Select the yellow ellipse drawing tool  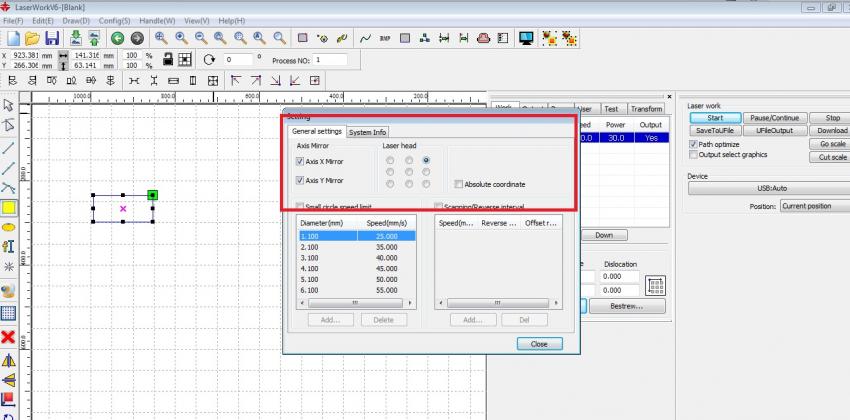[x=9, y=227]
